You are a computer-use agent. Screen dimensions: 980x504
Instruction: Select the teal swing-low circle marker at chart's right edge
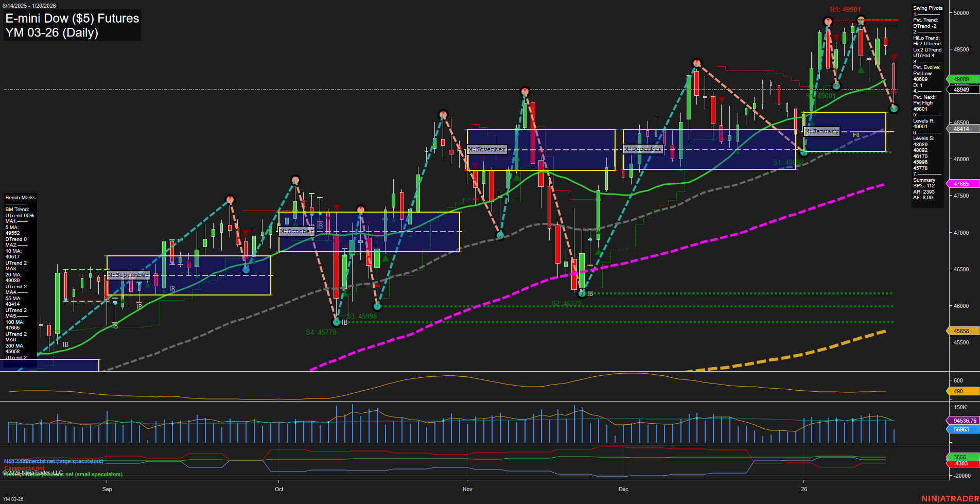click(x=894, y=109)
